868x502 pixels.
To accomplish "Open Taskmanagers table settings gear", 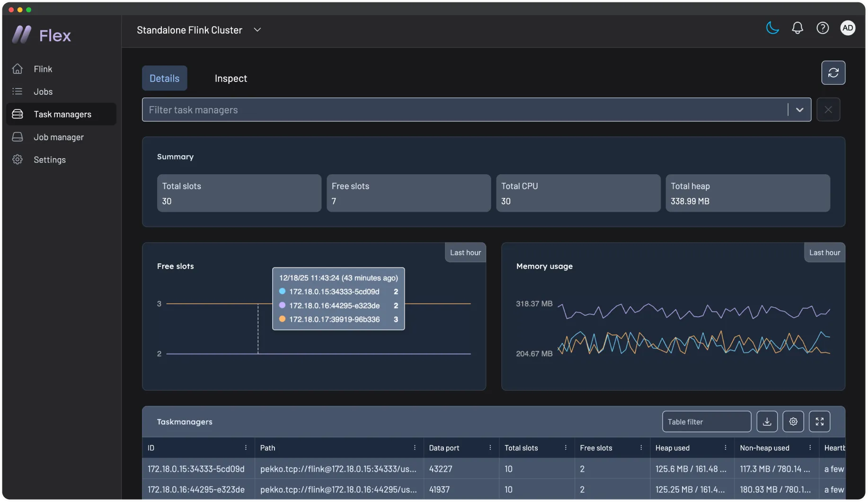I will (793, 421).
